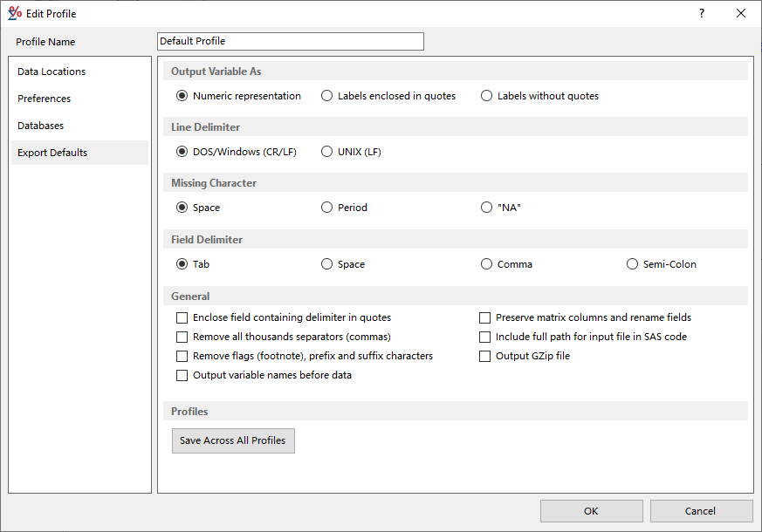This screenshot has width=762, height=532.
Task: Switch to the Databases section
Action: point(40,125)
